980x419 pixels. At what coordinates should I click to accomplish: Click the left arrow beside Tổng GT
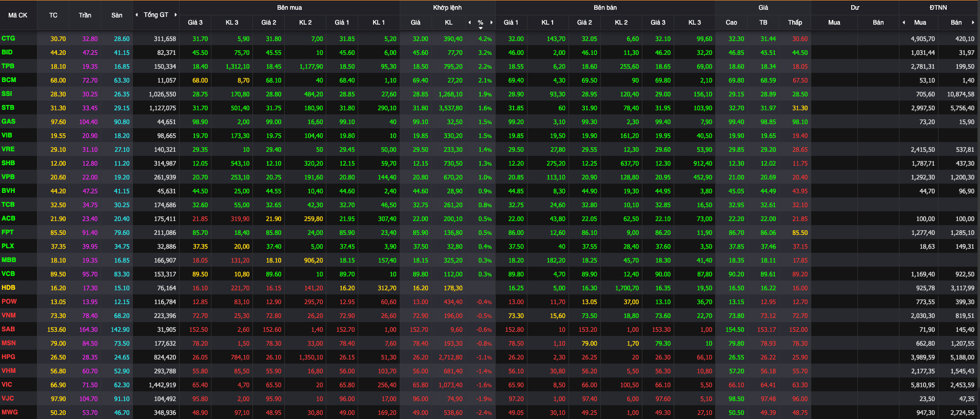point(136,15)
